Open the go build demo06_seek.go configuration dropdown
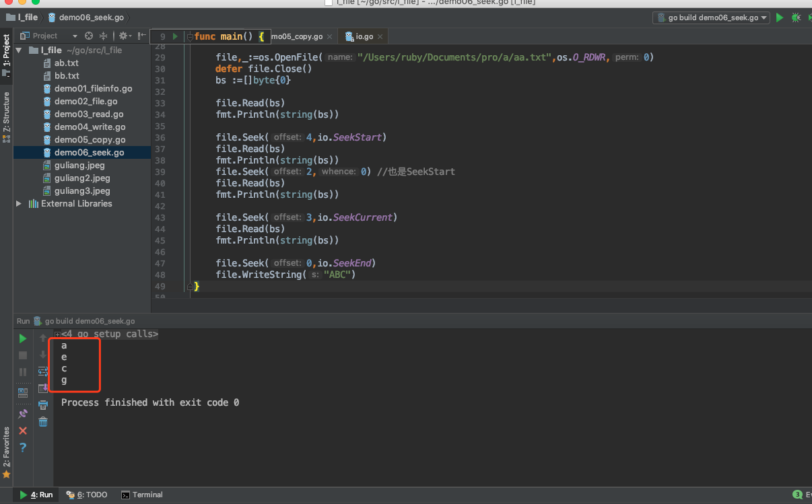This screenshot has width=812, height=504. click(711, 17)
